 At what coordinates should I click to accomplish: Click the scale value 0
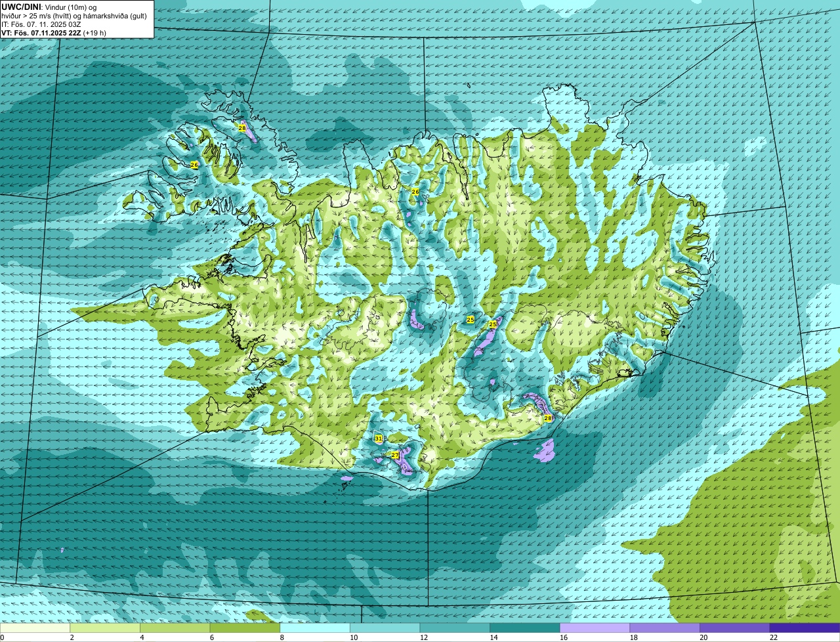[x=2, y=637]
